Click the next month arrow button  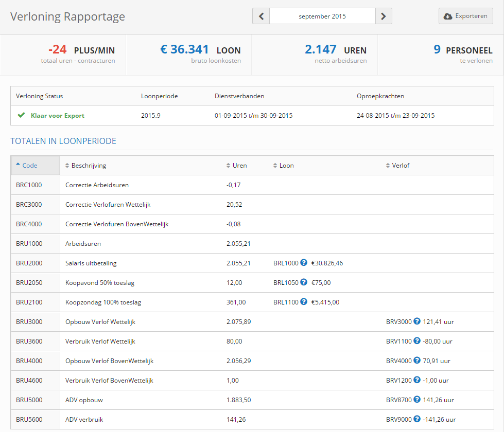coord(384,16)
